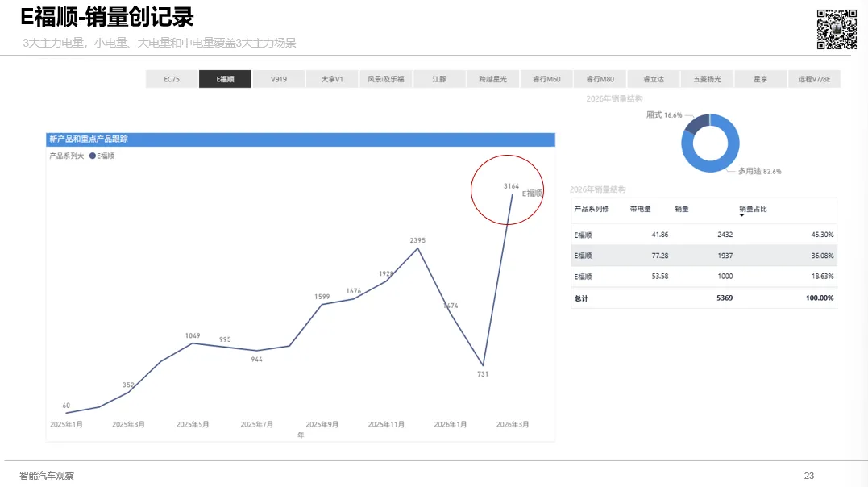Image resolution: width=868 pixels, height=487 pixels.
Task: Select the 睿行M80 filter button
Action: [600, 78]
